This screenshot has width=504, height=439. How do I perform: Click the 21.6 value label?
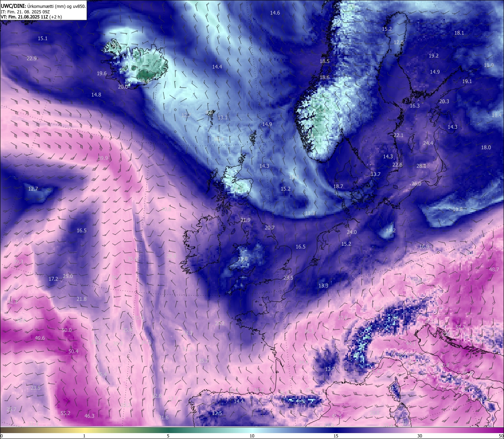coord(163,418)
